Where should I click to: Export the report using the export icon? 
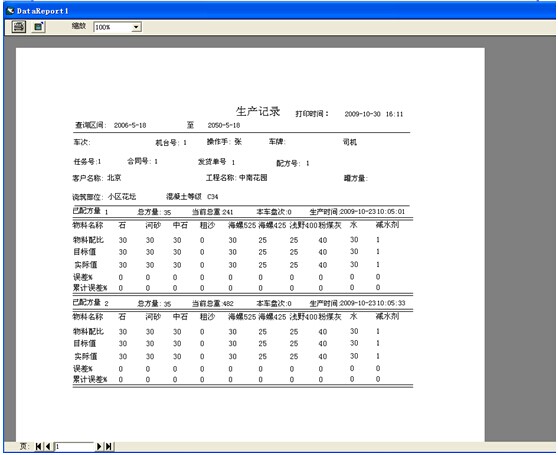tap(38, 27)
